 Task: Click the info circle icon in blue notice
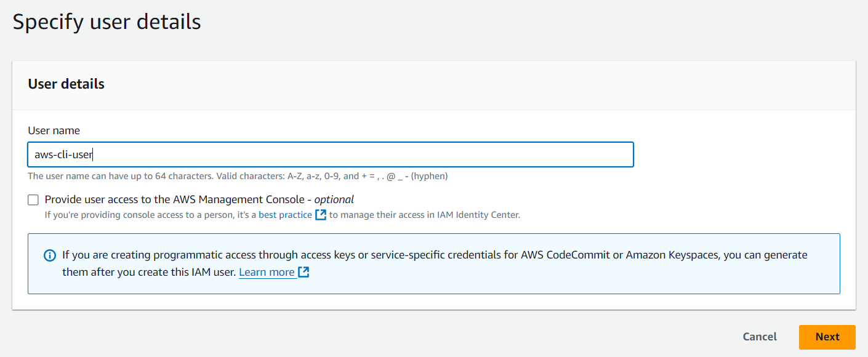[50, 255]
